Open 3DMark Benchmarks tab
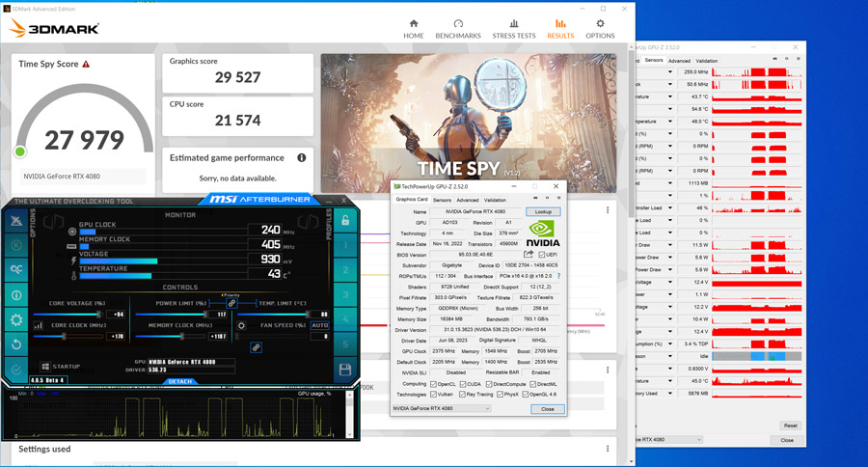Image resolution: width=868 pixels, height=467 pixels. click(458, 29)
